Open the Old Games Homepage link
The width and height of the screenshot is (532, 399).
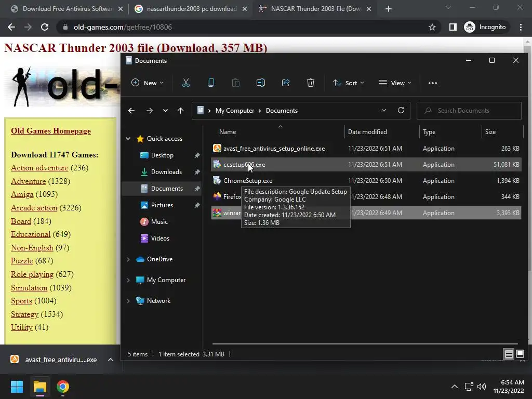51,131
